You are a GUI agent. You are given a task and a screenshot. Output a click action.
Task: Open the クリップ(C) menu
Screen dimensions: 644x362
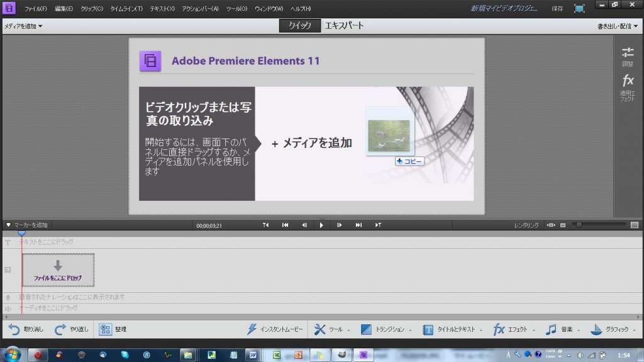(92, 9)
